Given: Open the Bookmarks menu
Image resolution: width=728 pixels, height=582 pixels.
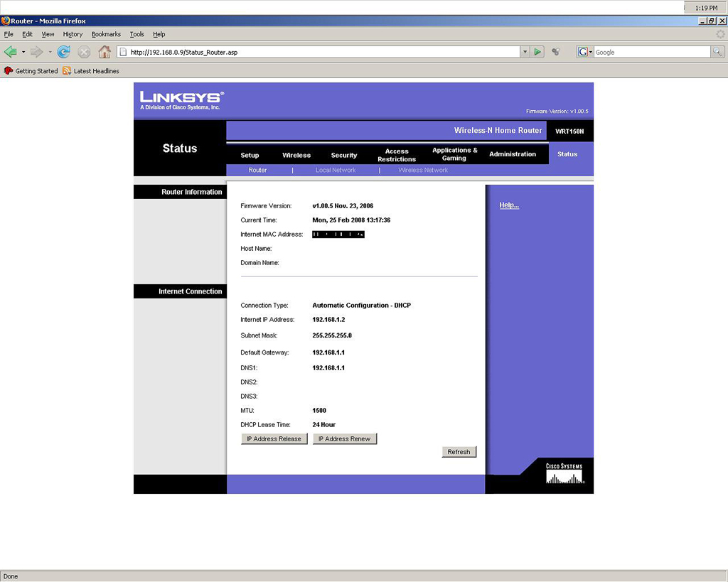Looking at the screenshot, I should [x=106, y=34].
